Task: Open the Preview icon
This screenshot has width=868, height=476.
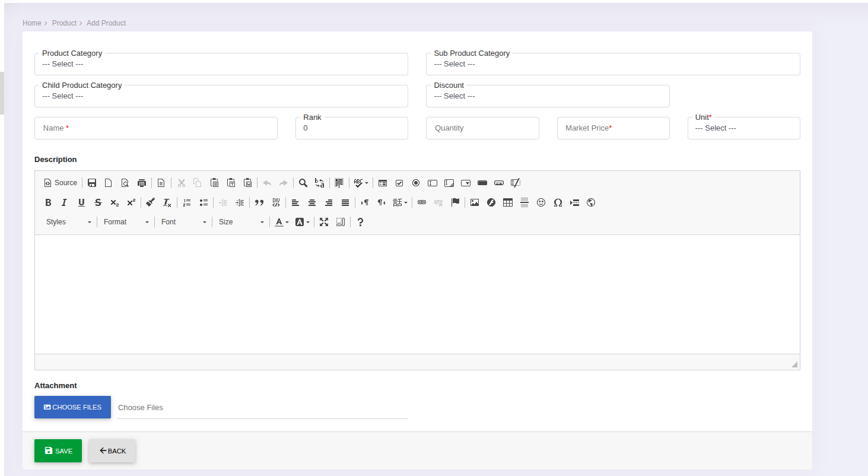Action: coord(125,183)
